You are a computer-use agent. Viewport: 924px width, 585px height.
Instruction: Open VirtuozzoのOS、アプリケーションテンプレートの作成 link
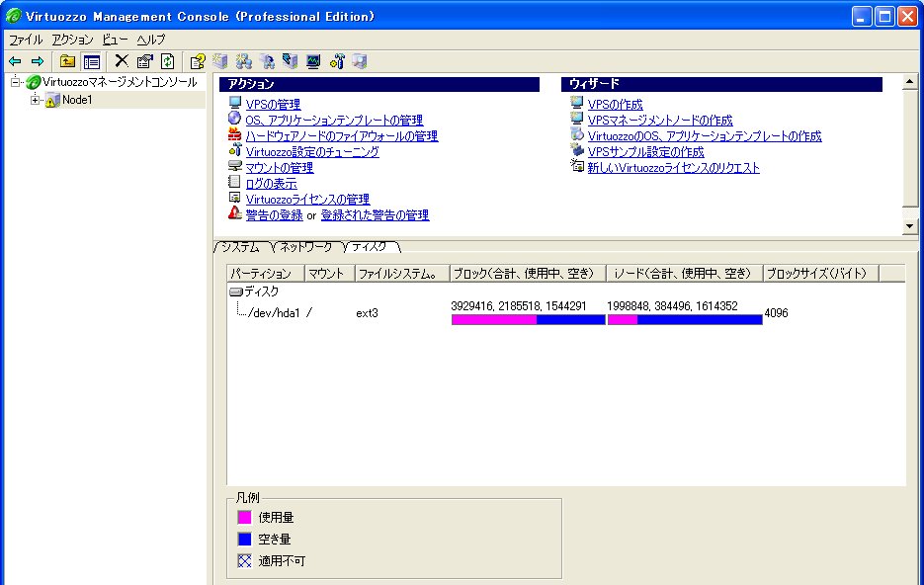(x=705, y=136)
